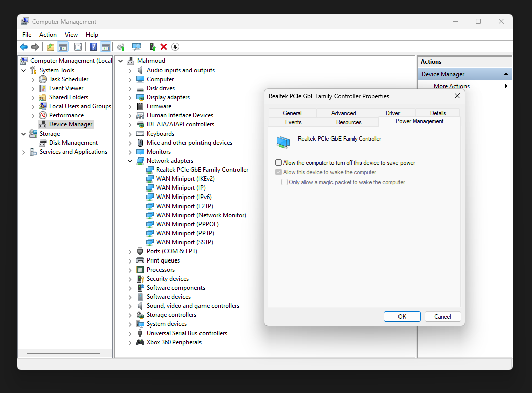Screen dimensions: 532x393
Task: Switch to the Advanced tab
Action: coord(344,113)
